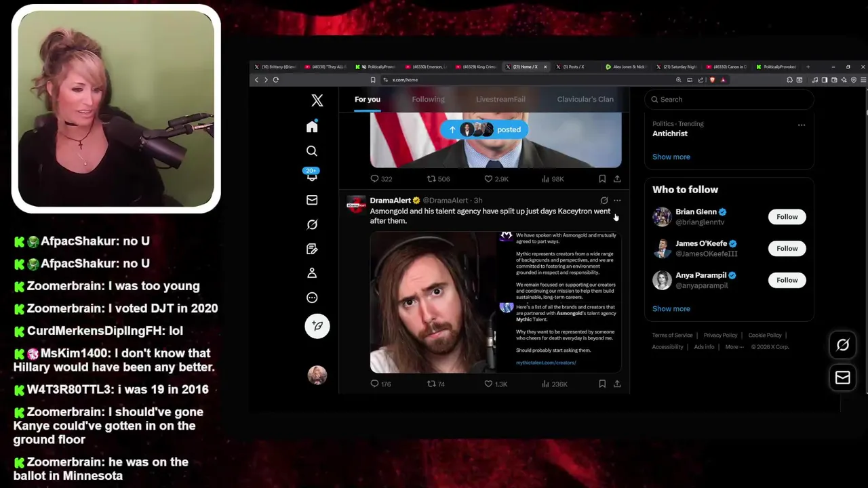Select the For you tab
The image size is (868, 488).
point(368,99)
